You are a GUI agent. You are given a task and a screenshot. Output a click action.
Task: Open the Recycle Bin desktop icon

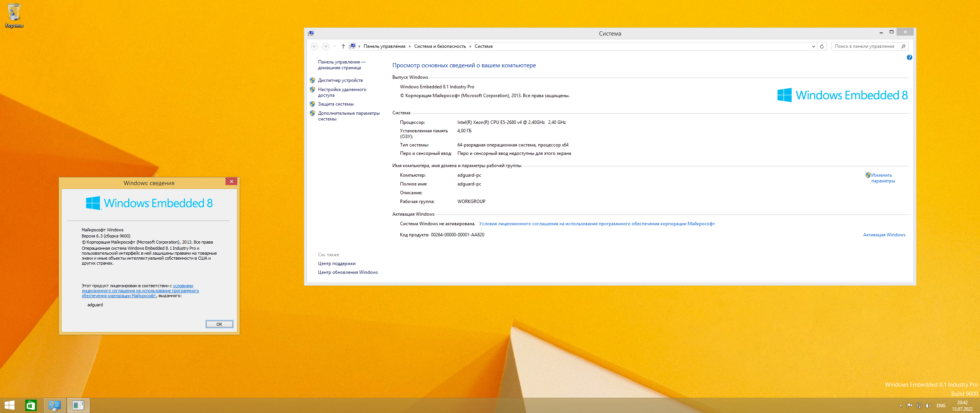tap(14, 15)
